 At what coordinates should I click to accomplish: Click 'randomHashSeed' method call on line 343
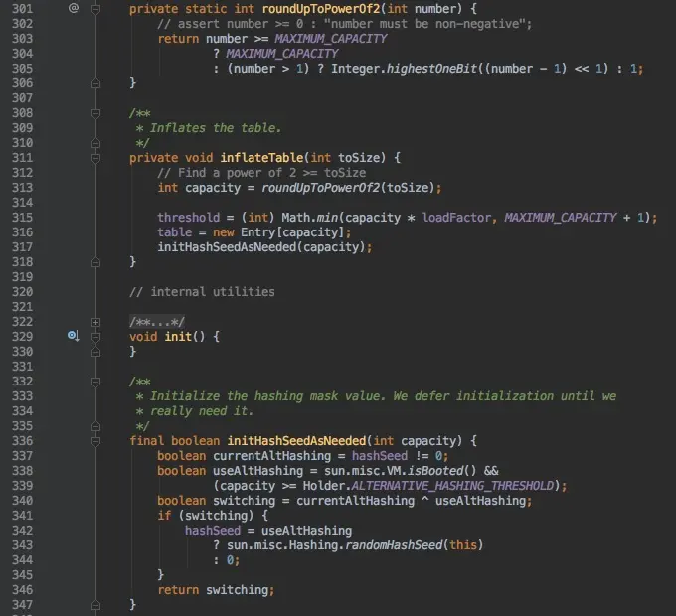tap(394, 544)
